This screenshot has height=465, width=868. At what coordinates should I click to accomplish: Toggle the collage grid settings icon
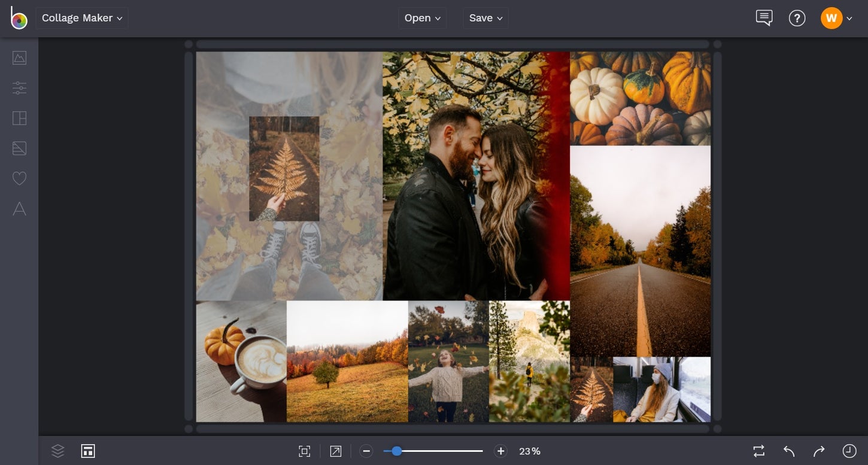88,451
